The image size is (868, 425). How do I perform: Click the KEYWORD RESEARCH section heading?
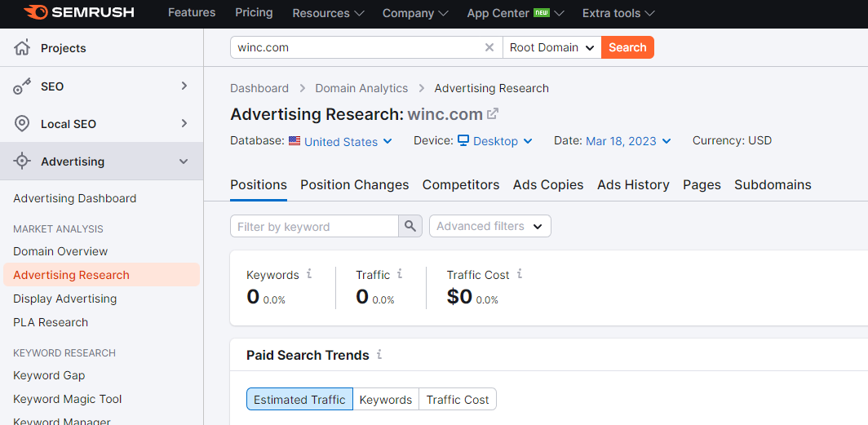pos(64,353)
